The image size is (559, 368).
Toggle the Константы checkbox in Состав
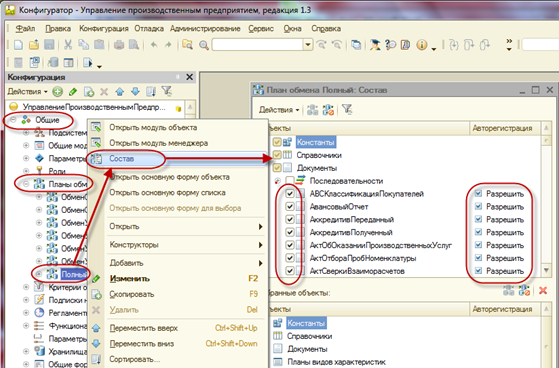[277, 142]
